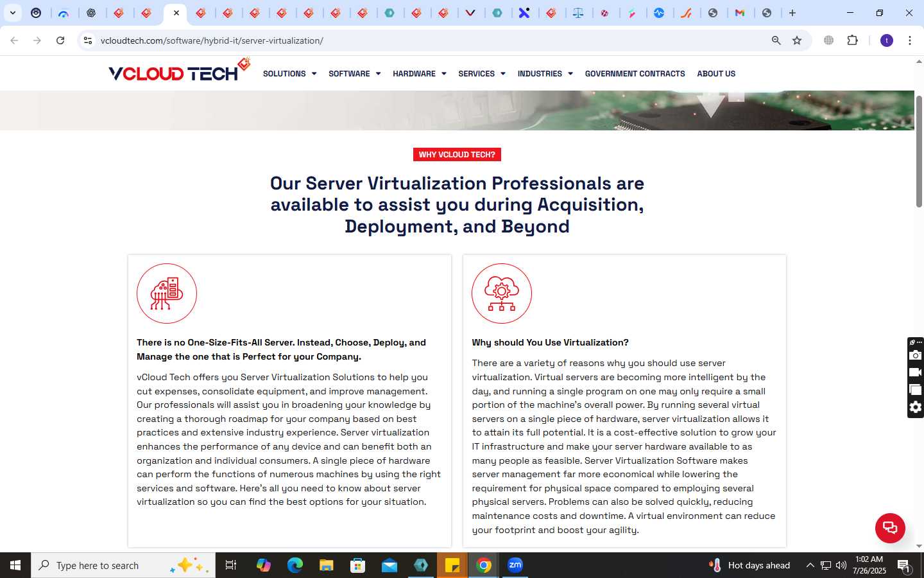The image size is (924, 578).
Task: Switch to the Gmail browser tab
Action: (740, 13)
